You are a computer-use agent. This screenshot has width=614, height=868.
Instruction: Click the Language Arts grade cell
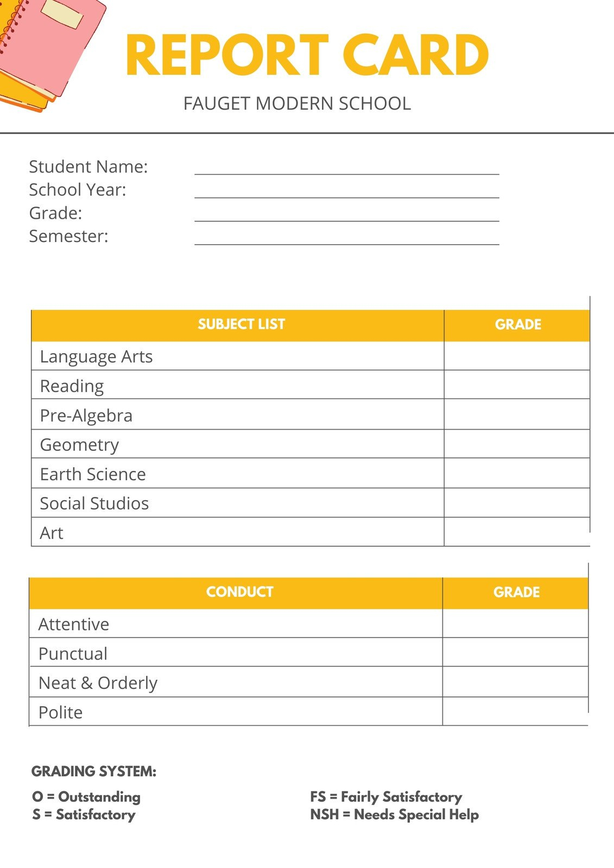click(x=516, y=356)
